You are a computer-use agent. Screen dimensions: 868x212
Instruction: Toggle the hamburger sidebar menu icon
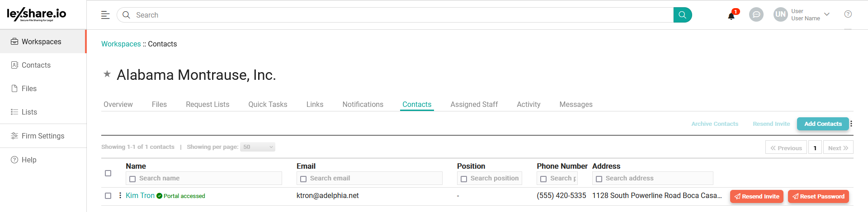[105, 15]
